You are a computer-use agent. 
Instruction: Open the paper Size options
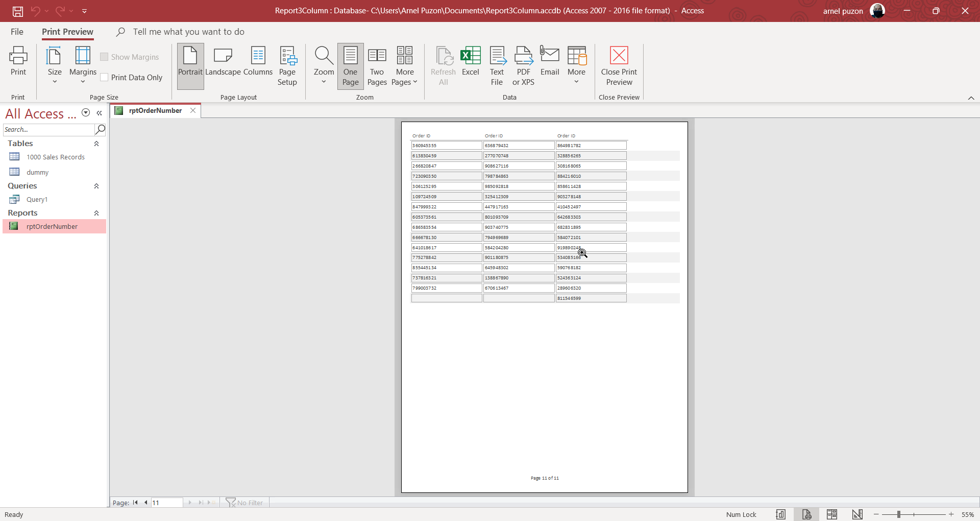pos(55,65)
